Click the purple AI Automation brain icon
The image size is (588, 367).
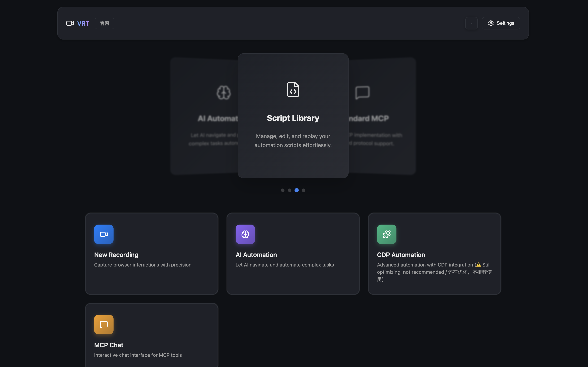245,234
